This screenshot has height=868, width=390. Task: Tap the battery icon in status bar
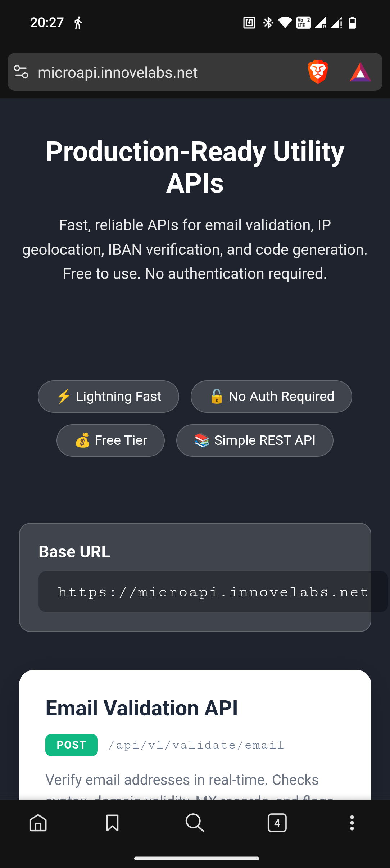(x=352, y=23)
